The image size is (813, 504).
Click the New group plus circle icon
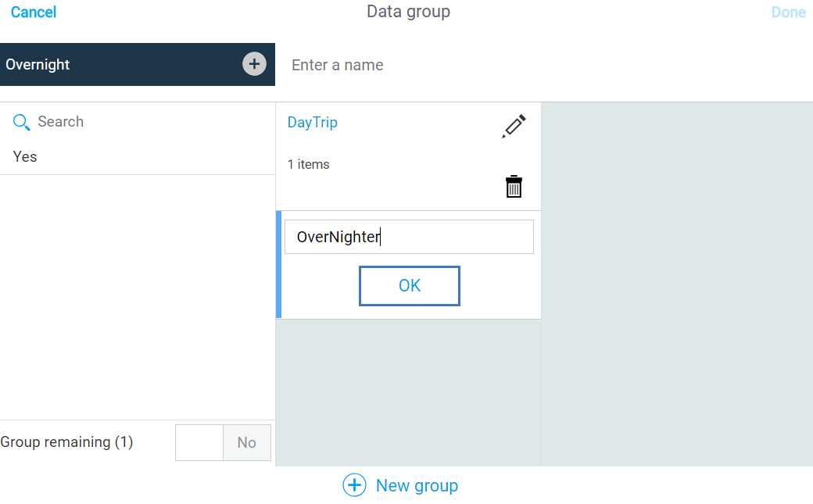point(354,485)
